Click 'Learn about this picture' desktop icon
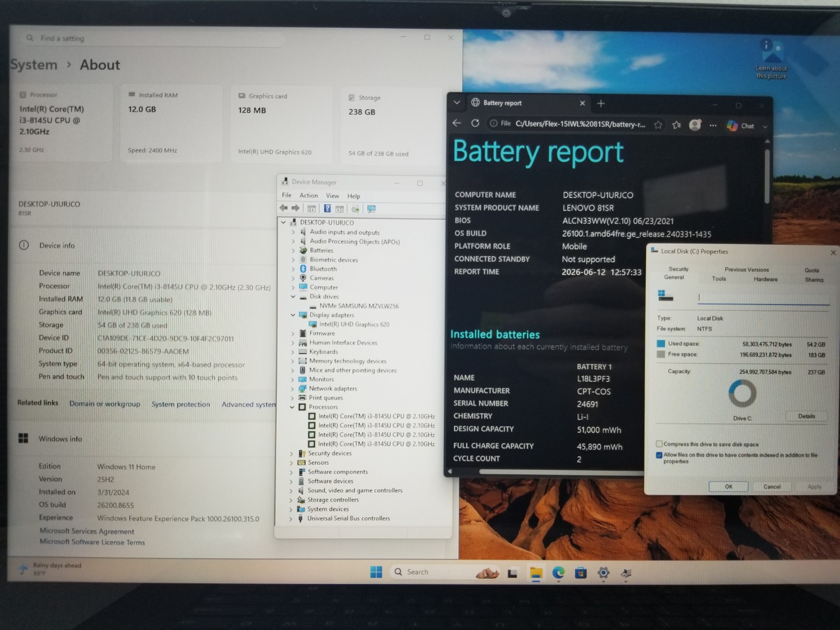 [x=771, y=59]
